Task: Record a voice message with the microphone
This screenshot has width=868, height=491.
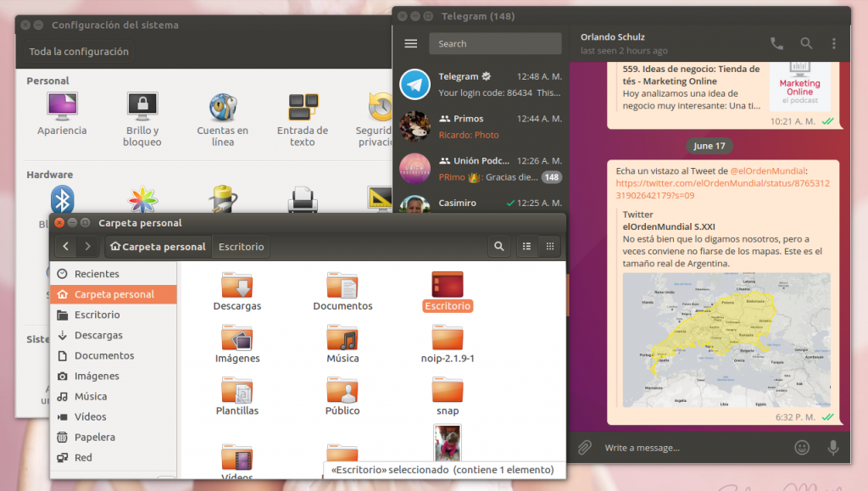Action: 832,447
